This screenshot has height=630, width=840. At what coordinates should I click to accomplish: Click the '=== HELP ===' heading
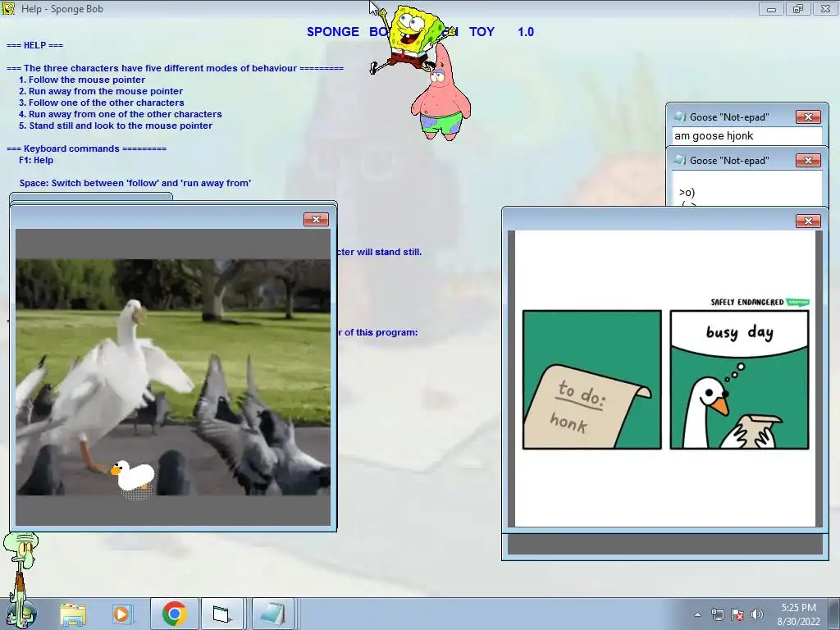[34, 46]
